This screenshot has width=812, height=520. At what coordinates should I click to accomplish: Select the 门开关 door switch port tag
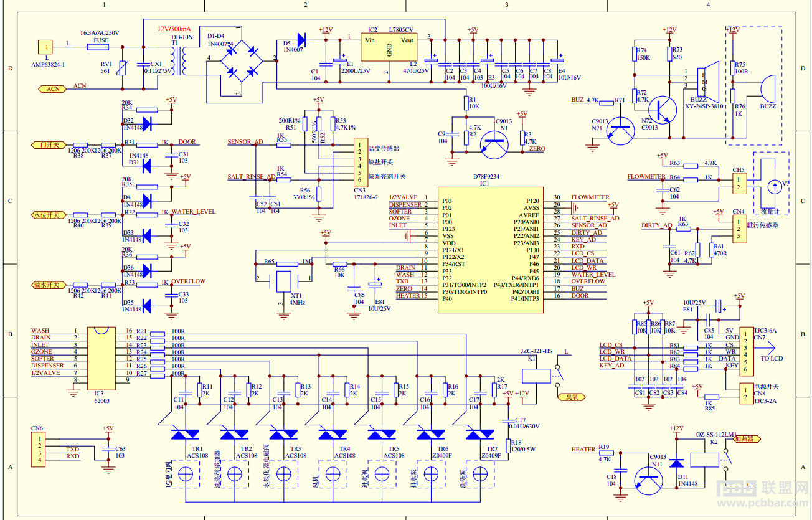(x=49, y=145)
